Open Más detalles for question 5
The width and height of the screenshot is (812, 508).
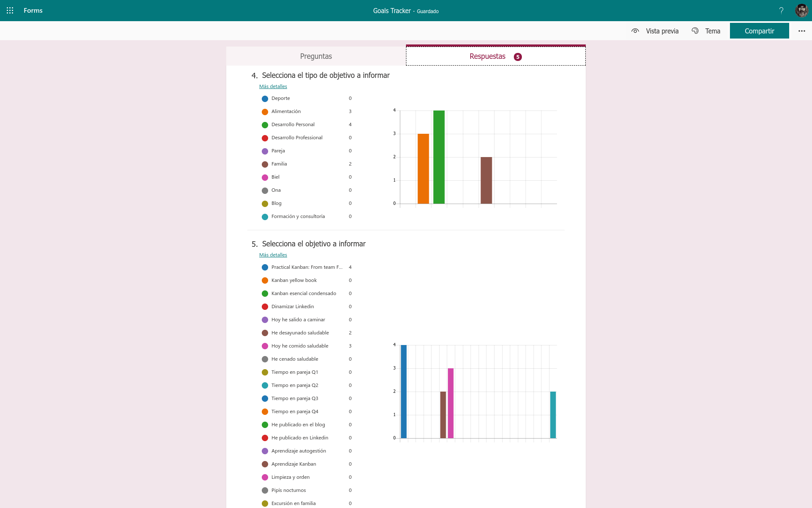(x=273, y=255)
